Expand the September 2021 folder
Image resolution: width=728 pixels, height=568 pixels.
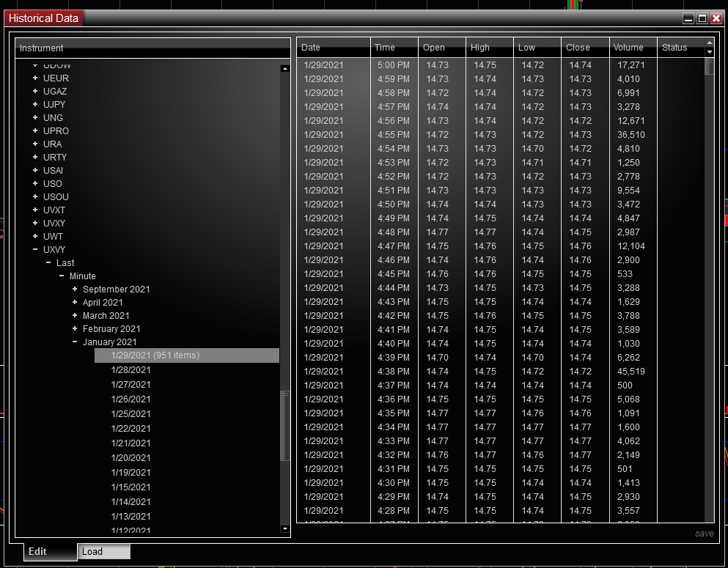tap(75, 289)
